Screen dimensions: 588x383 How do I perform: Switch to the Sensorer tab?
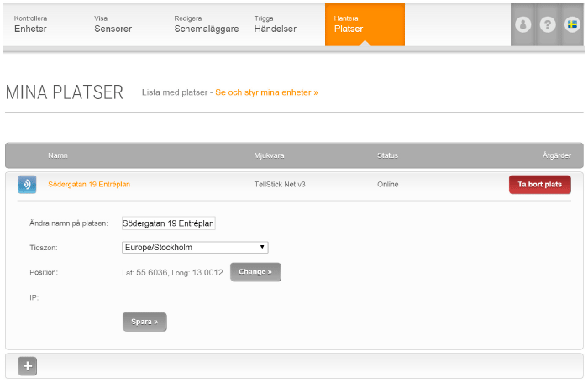pyautogui.click(x=114, y=24)
